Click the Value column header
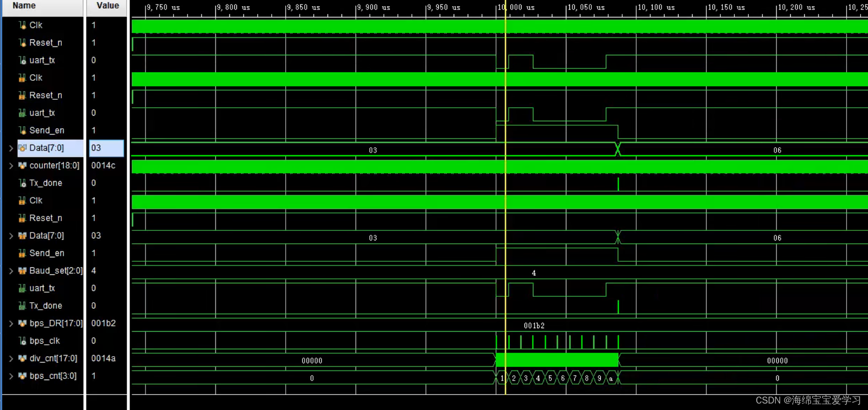 coord(107,6)
